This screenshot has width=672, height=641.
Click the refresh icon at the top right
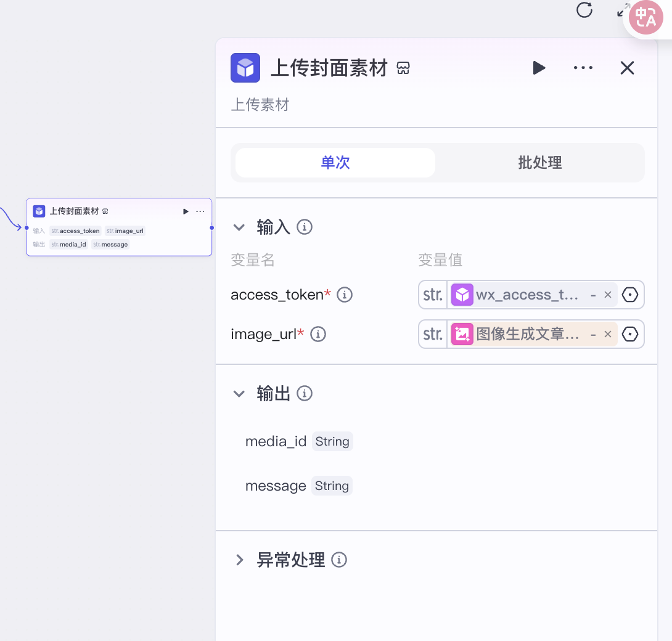point(584,10)
